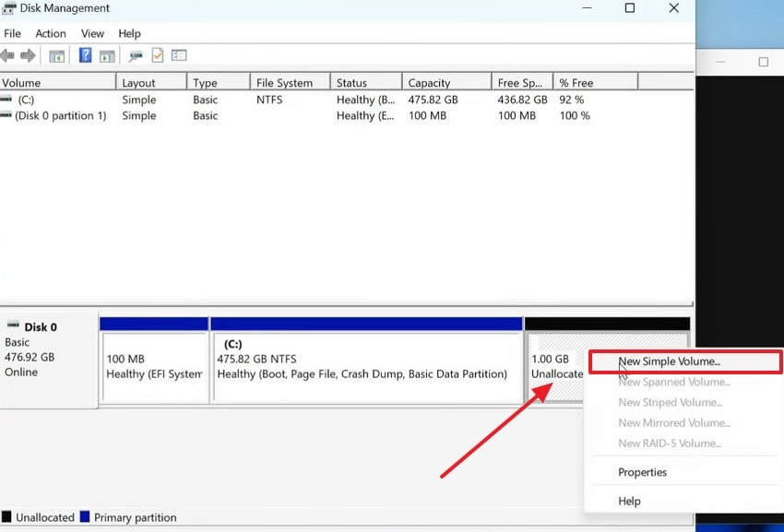Click the Back arrow toolbar icon
The width and height of the screenshot is (784, 532).
tap(7, 55)
